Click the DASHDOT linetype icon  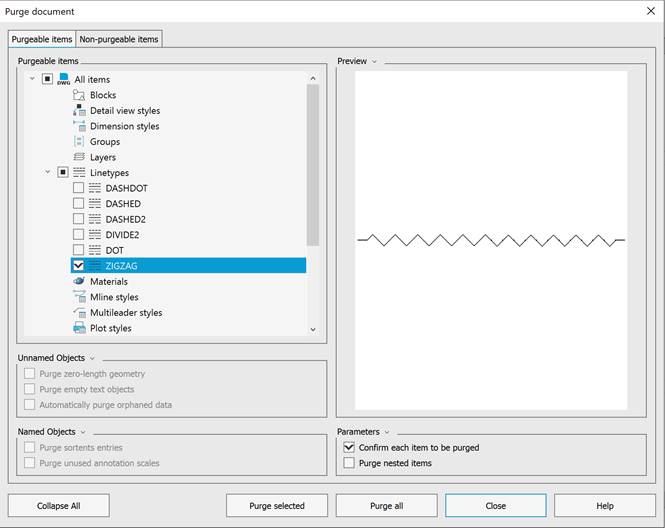coord(95,188)
